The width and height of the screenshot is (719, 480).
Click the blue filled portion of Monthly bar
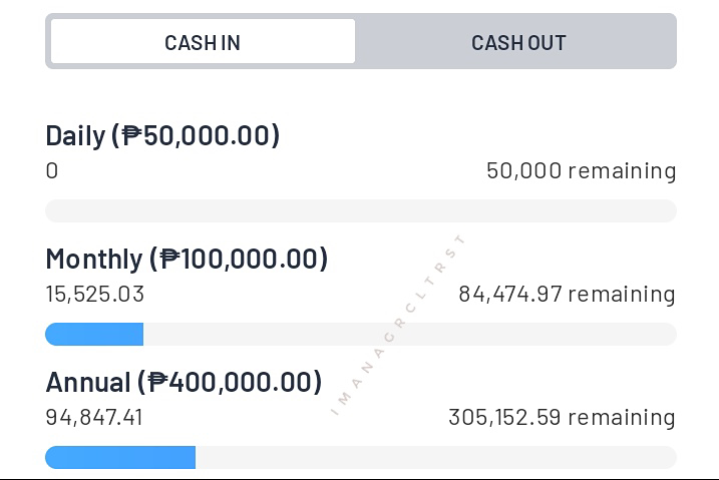[94, 334]
